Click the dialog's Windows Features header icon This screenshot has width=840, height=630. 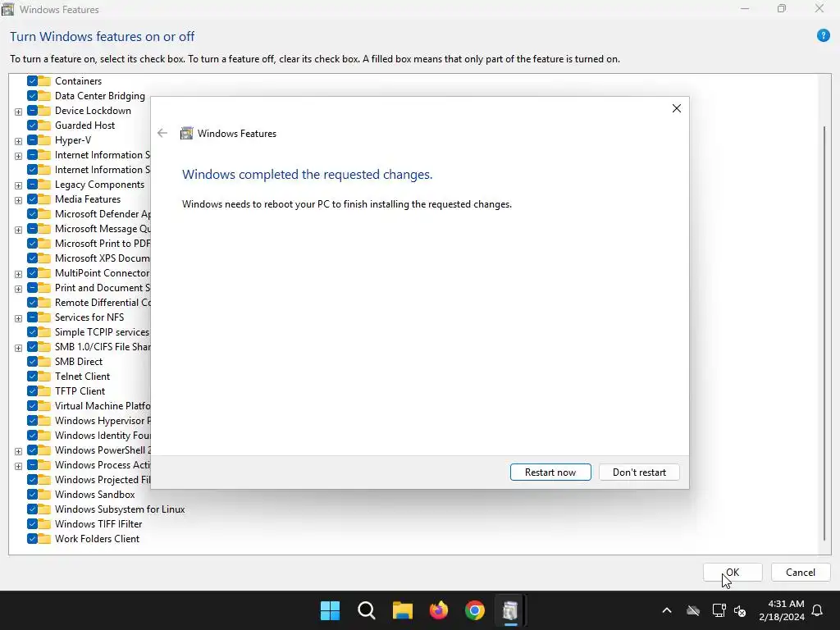[x=186, y=134]
